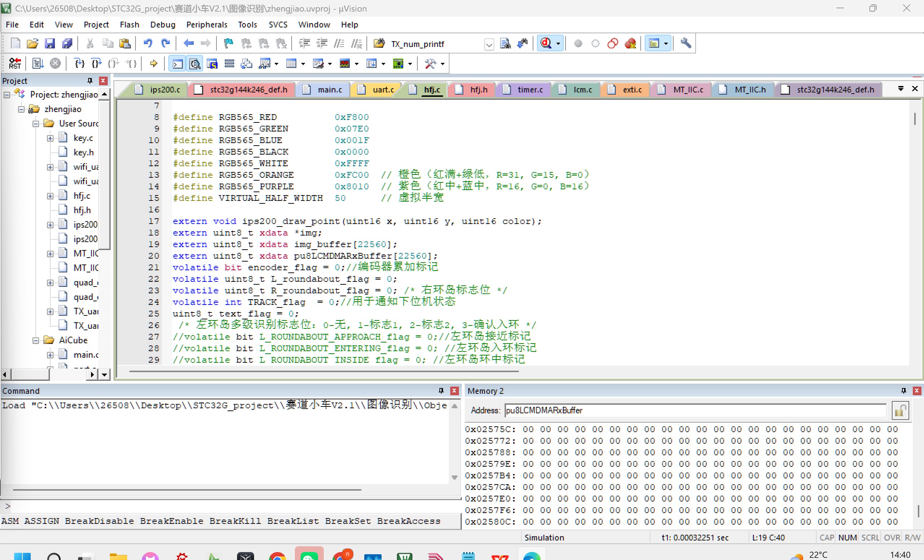
Task: Collapse the User Source group folder
Action: 36,124
